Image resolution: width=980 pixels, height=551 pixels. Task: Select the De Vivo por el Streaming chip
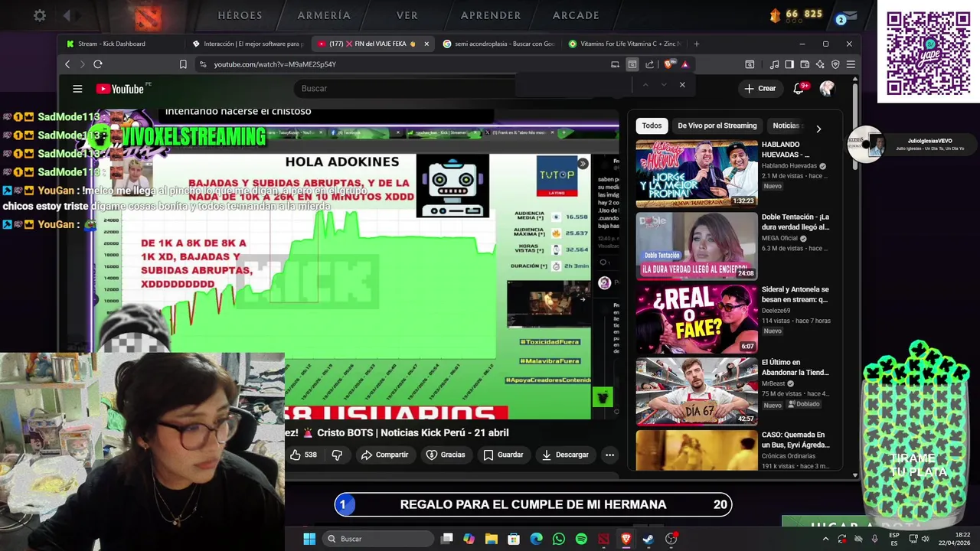tap(717, 126)
